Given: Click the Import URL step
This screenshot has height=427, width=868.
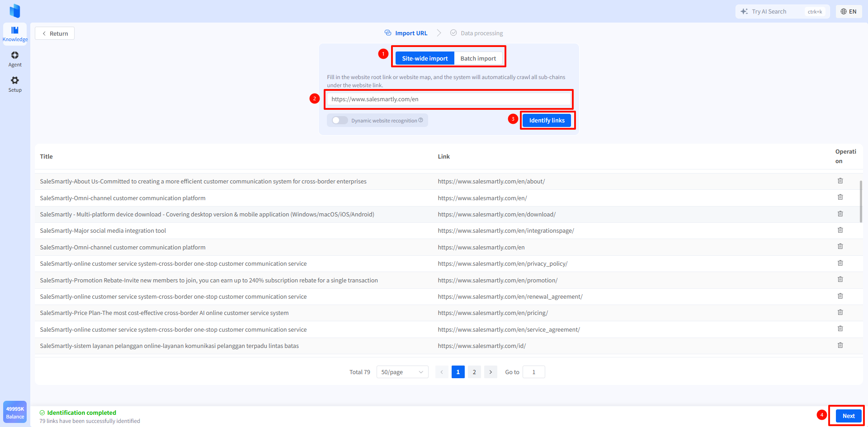Looking at the screenshot, I should (406, 33).
